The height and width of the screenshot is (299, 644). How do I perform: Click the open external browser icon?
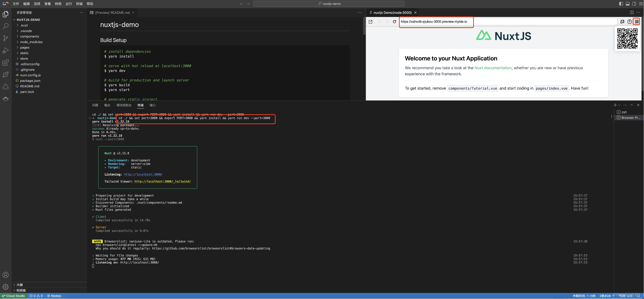[370, 21]
